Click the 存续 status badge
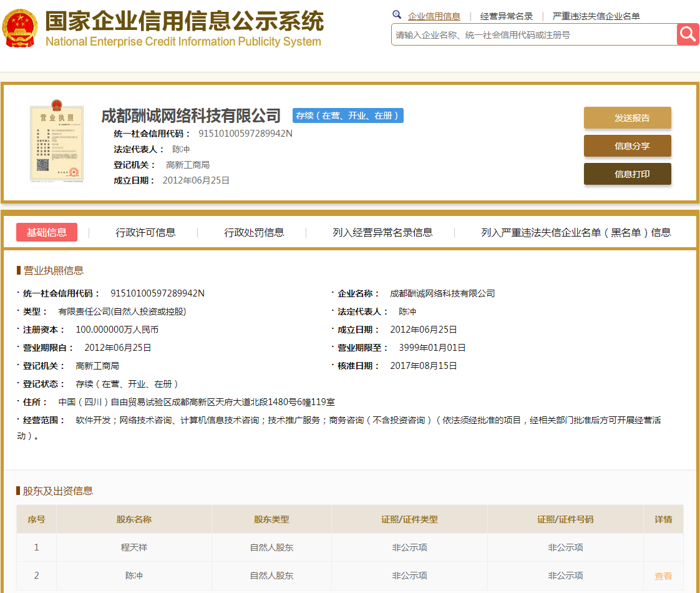 tap(348, 115)
